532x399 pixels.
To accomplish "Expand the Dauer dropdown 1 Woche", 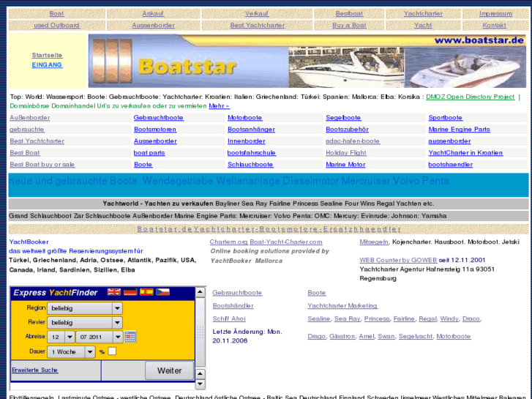I will (x=71, y=352).
